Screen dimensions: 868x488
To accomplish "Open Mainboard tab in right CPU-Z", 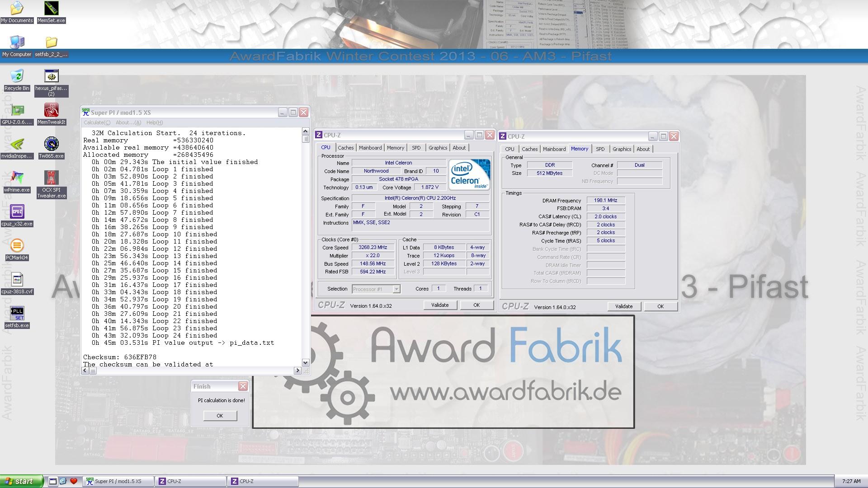I will coord(554,149).
